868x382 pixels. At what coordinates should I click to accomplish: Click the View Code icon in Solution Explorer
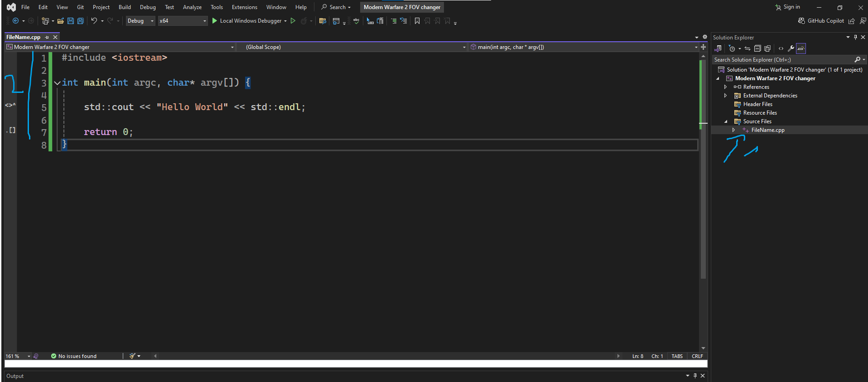tap(781, 48)
